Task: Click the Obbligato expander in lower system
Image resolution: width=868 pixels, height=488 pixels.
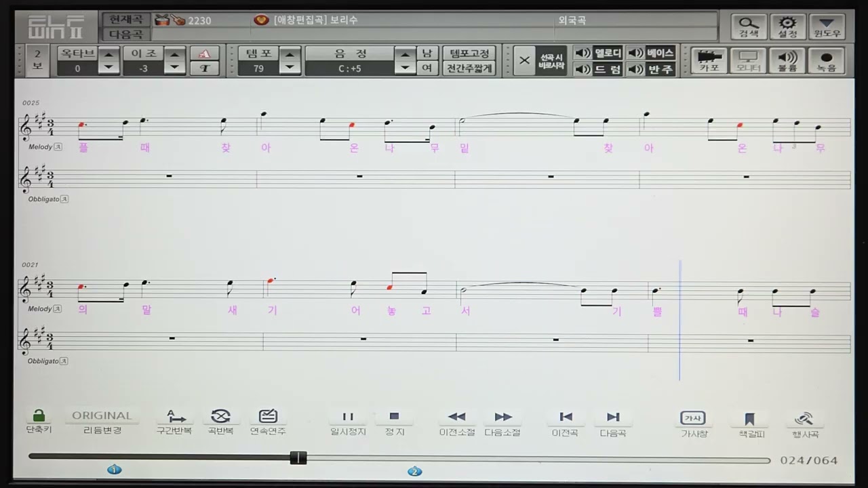Action: click(x=65, y=361)
